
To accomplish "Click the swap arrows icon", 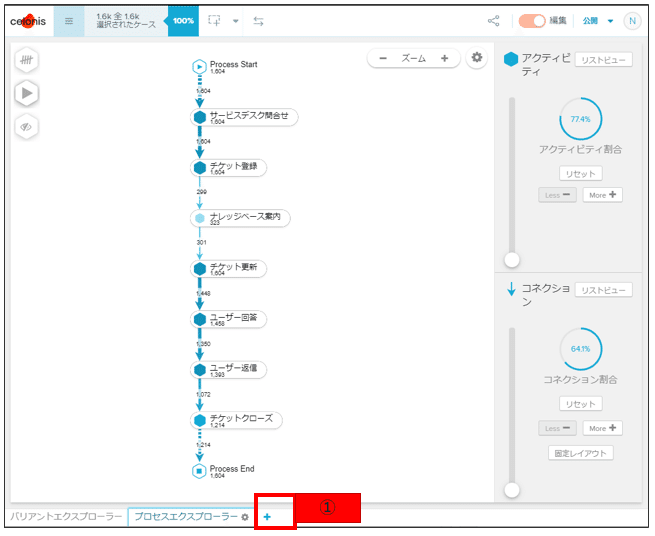I will coord(259,21).
